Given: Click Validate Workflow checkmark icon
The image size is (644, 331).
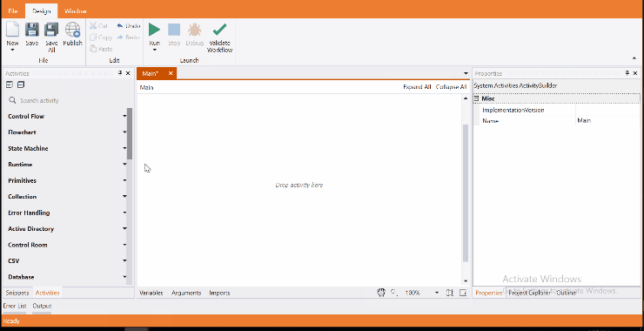Looking at the screenshot, I should pos(219,30).
